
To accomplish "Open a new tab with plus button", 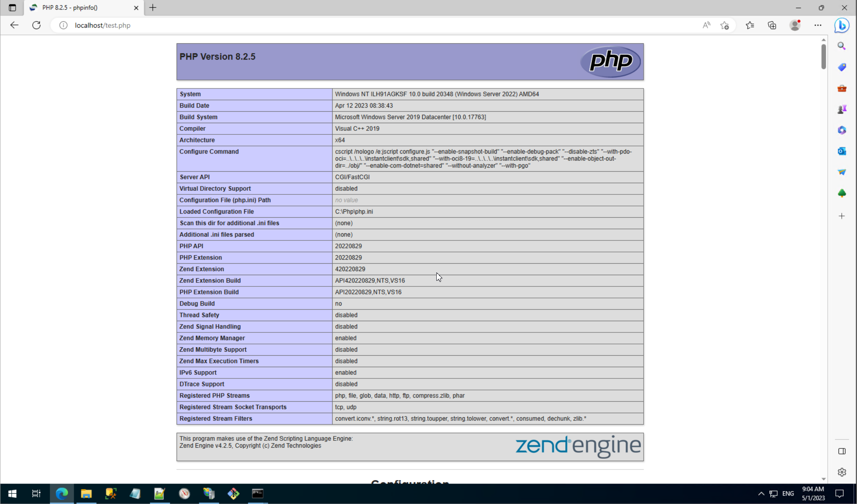I will point(153,8).
